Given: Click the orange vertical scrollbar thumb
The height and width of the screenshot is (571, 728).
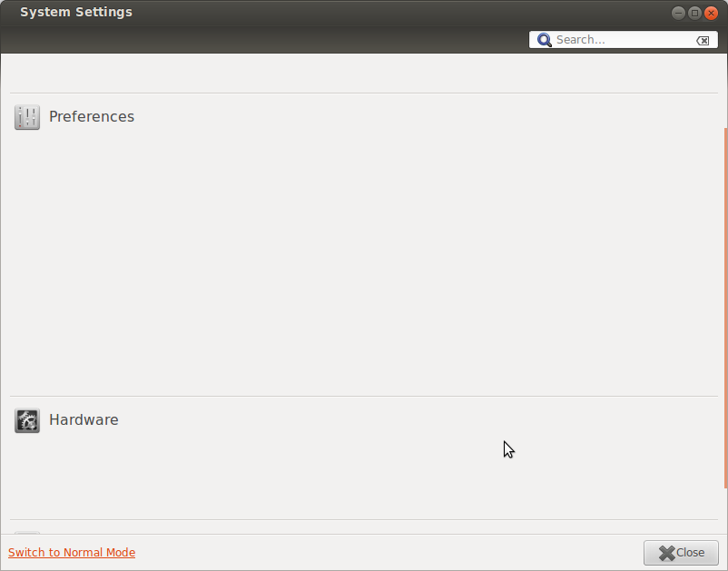Looking at the screenshot, I should [724, 309].
